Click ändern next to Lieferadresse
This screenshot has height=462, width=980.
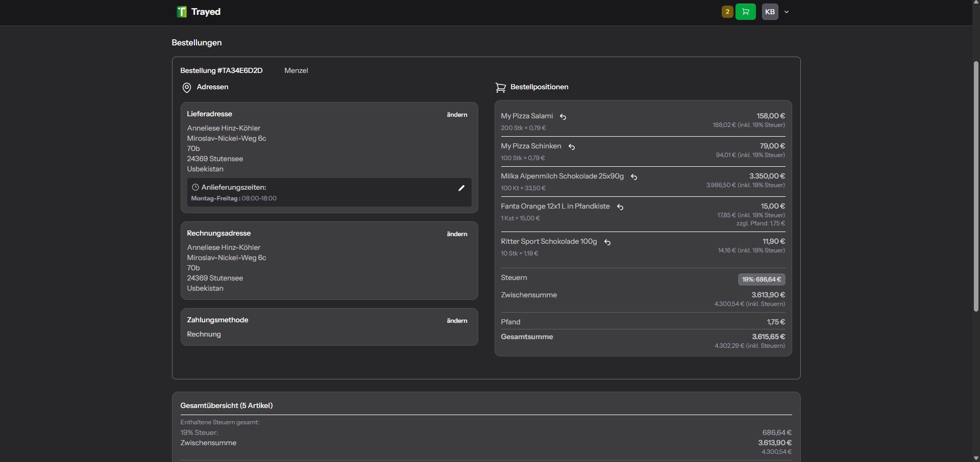(x=456, y=114)
